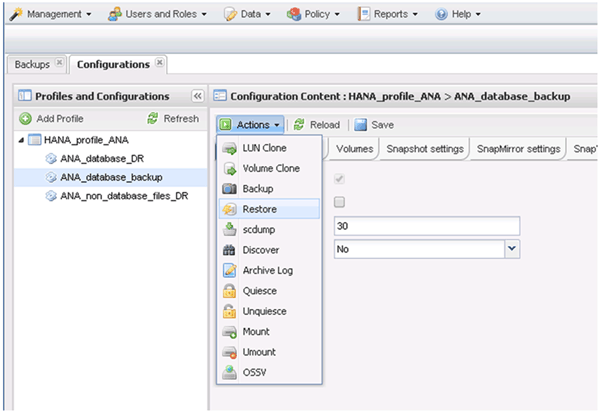Close the Configurations tab
This screenshot has width=600, height=413.
pyautogui.click(x=160, y=62)
